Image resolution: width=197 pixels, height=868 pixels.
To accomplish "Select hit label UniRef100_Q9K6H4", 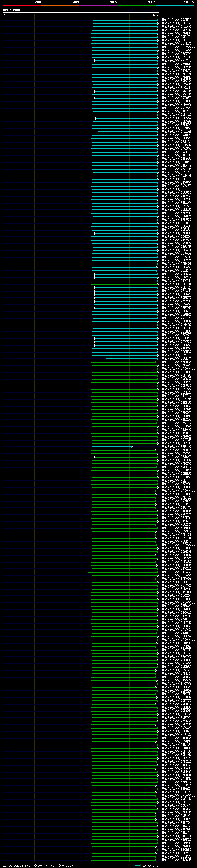I will (x=177, y=711).
